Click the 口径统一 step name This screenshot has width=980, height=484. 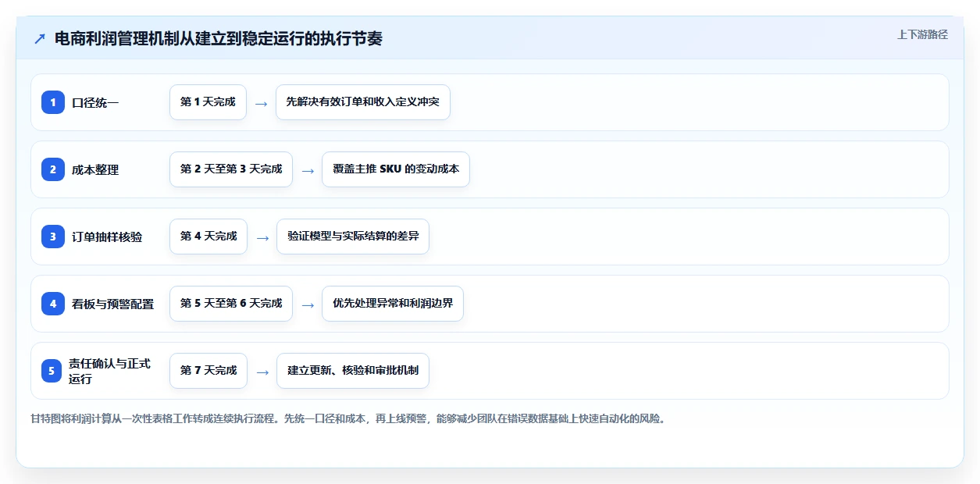coord(95,102)
